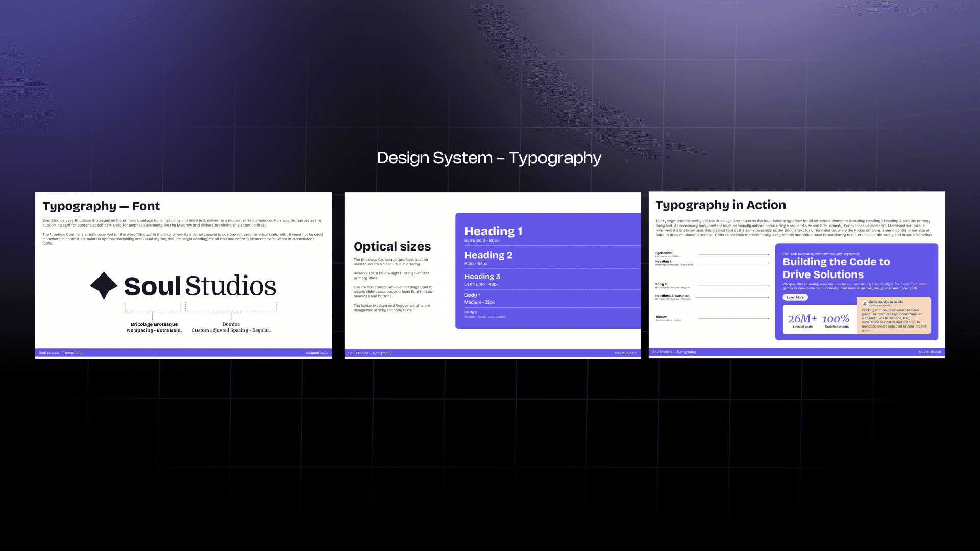Click the Design System – Typography title
Image resolution: width=980 pixels, height=551 pixels.
click(489, 158)
